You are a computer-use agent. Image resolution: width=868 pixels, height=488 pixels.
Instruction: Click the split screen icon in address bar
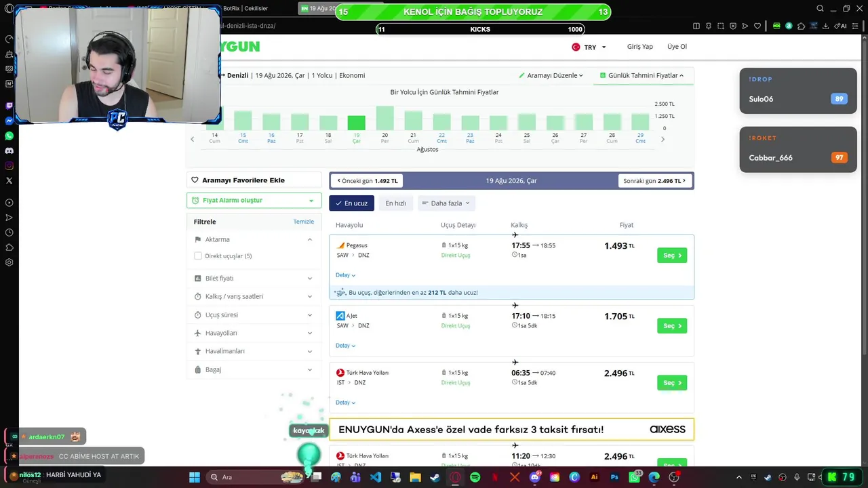[x=696, y=26]
